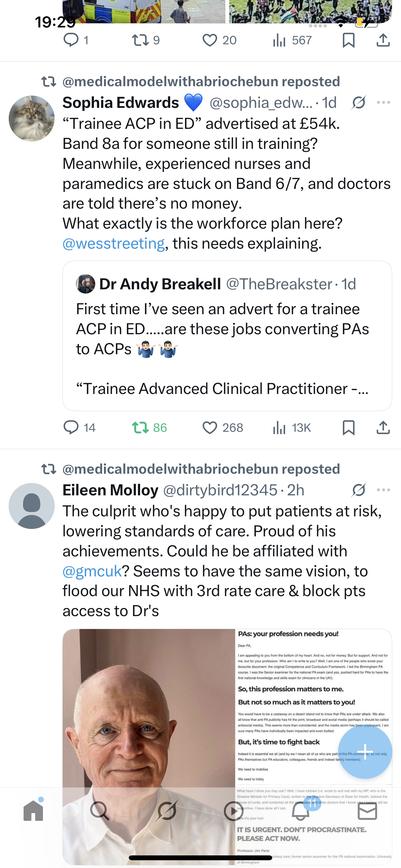The width and height of the screenshot is (401, 868).
Task: Share Sophia Edwards' post
Action: tap(383, 428)
